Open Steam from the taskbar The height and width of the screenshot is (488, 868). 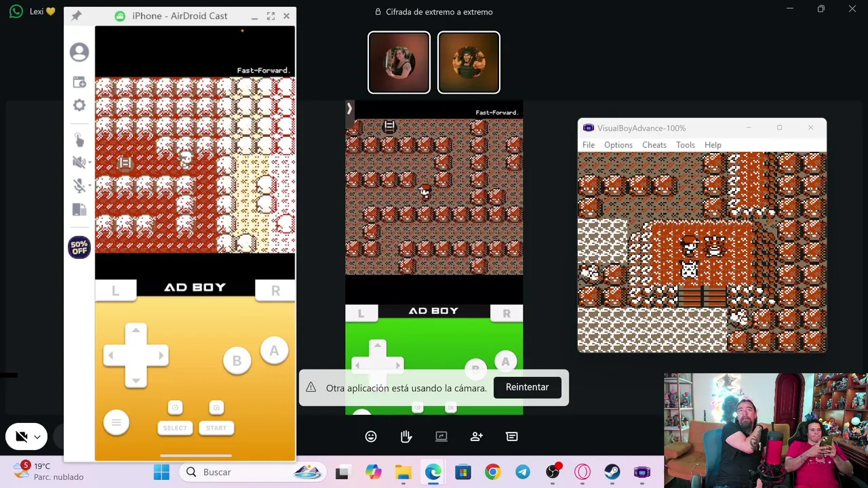[x=612, y=472]
